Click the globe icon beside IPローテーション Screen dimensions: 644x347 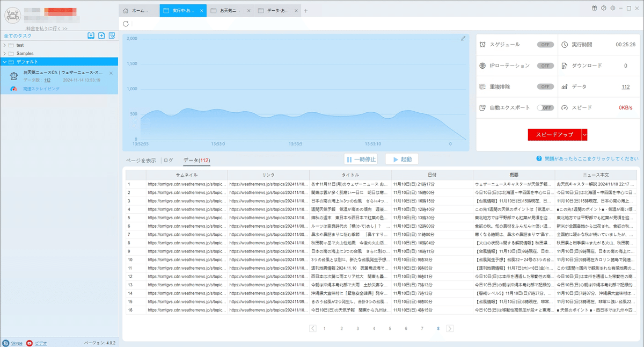(x=483, y=66)
